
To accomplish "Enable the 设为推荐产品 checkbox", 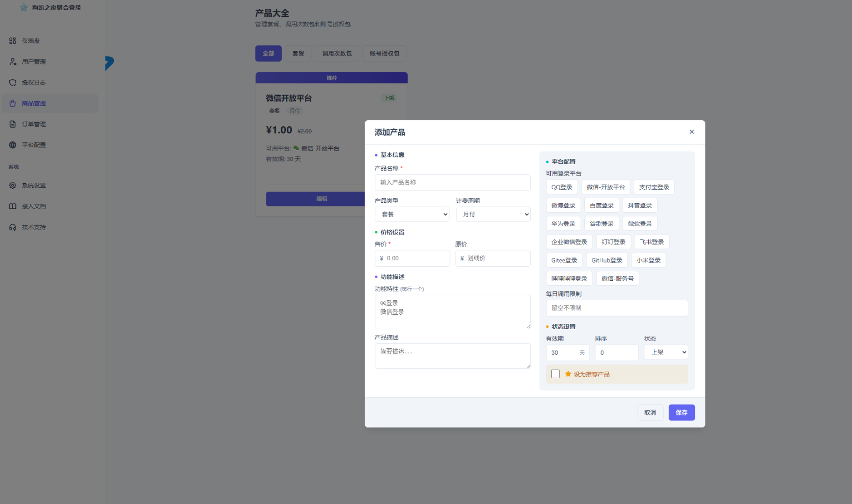I will (x=555, y=374).
